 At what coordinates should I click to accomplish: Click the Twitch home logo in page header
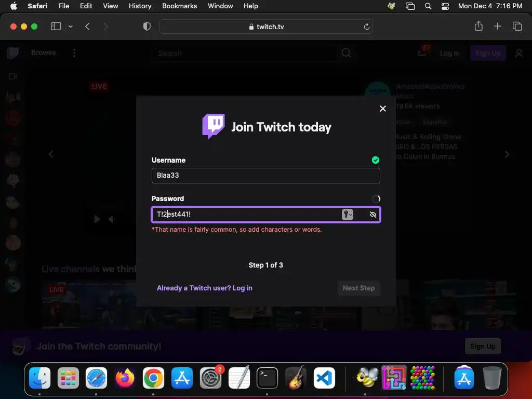[13, 53]
